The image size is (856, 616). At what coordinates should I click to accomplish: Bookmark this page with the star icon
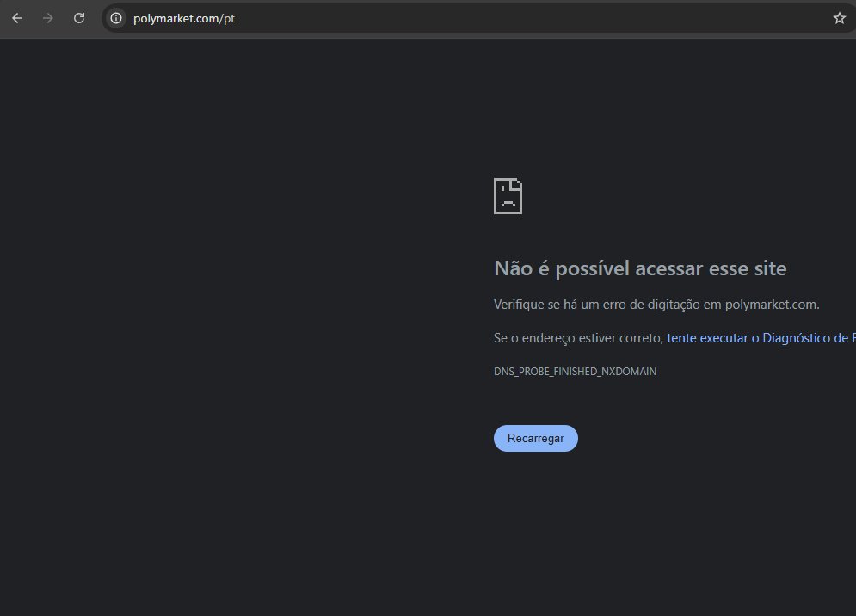(839, 18)
